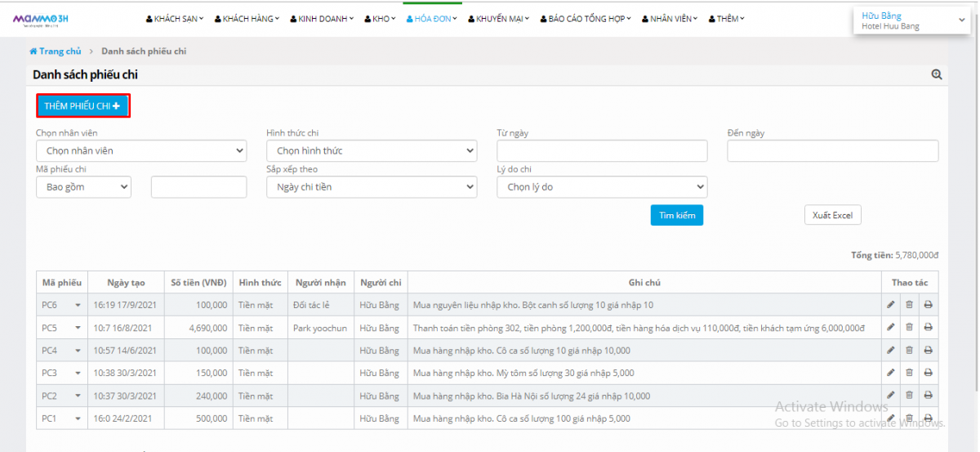Delete the PC2 voucher row
The width and height of the screenshot is (980, 452).
pos(909,396)
